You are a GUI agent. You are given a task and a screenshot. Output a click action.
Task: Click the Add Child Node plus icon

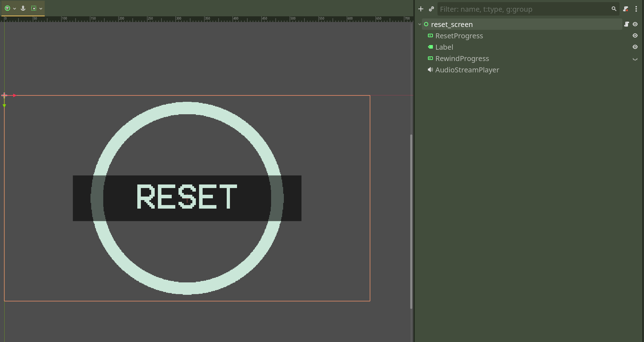(421, 9)
